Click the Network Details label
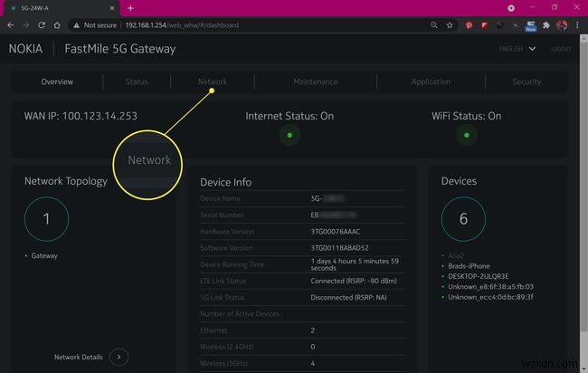This screenshot has height=373, width=588. [79, 357]
